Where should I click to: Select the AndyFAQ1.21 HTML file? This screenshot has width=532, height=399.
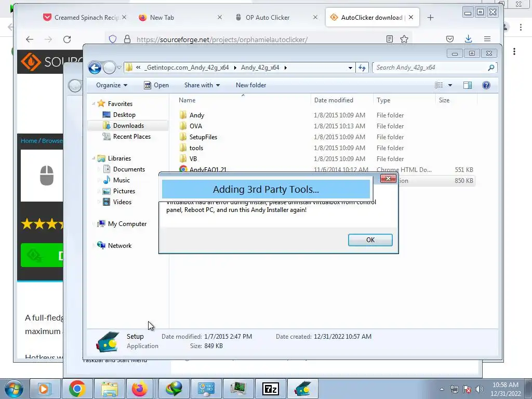click(x=208, y=169)
